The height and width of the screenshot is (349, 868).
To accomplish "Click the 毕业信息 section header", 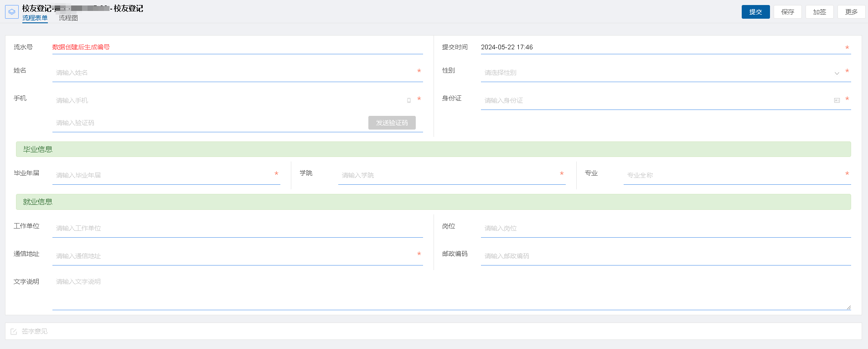I will (x=433, y=150).
